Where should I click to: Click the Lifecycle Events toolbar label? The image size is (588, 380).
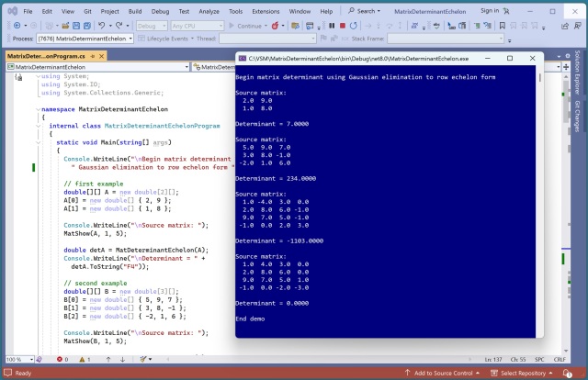[167, 39]
